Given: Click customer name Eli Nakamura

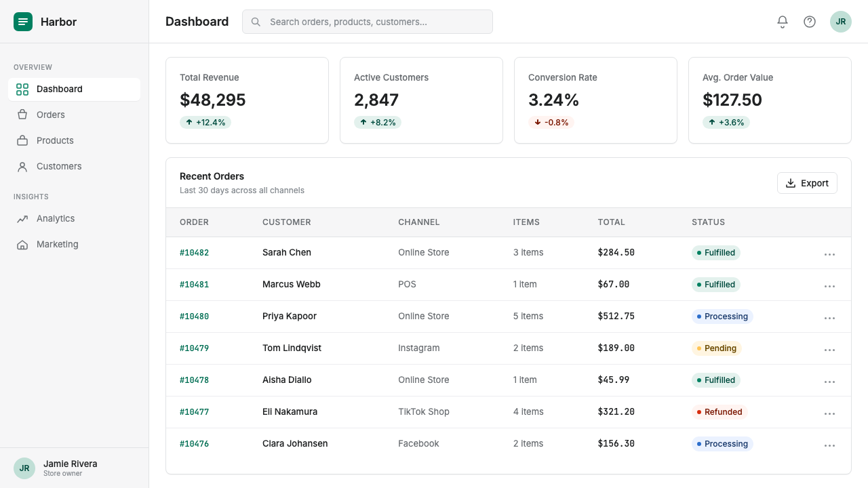Looking at the screenshot, I should tap(290, 412).
